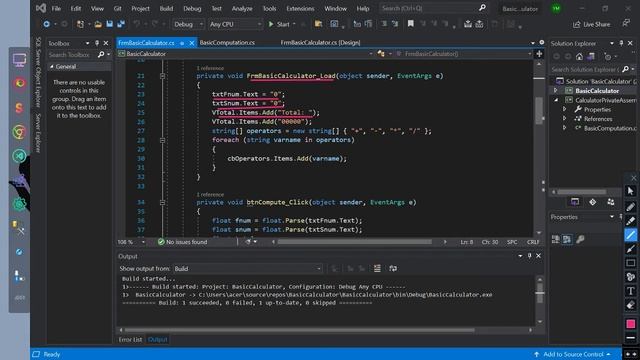Select the line drawing annotation tool
The height and width of the screenshot is (360, 640).
[x=631, y=235]
